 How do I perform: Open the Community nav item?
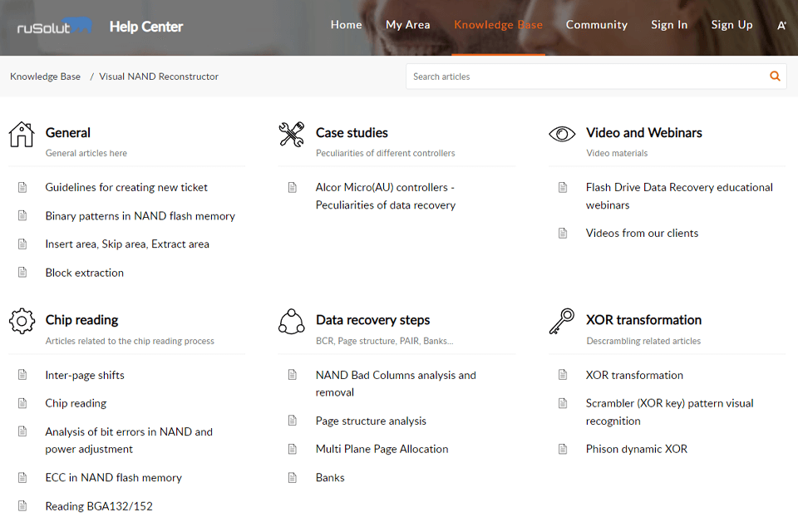(x=597, y=25)
